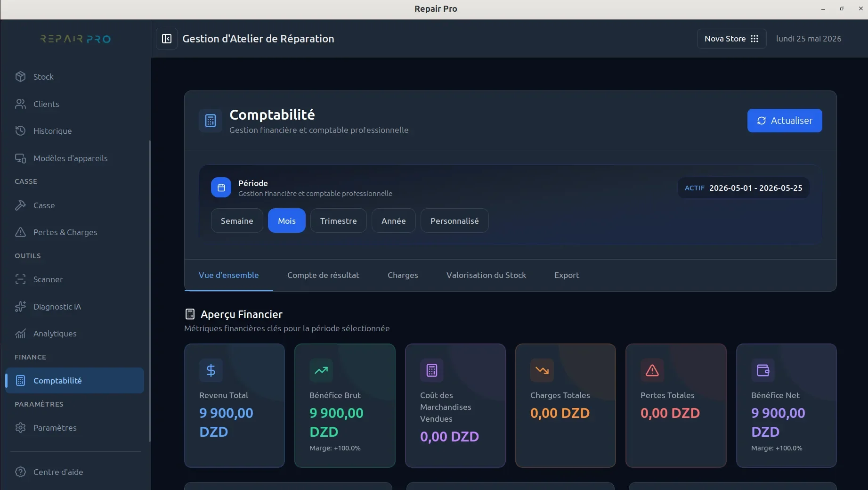Click the dollar icon on Revenu Total card
The image size is (868, 490).
pos(211,370)
